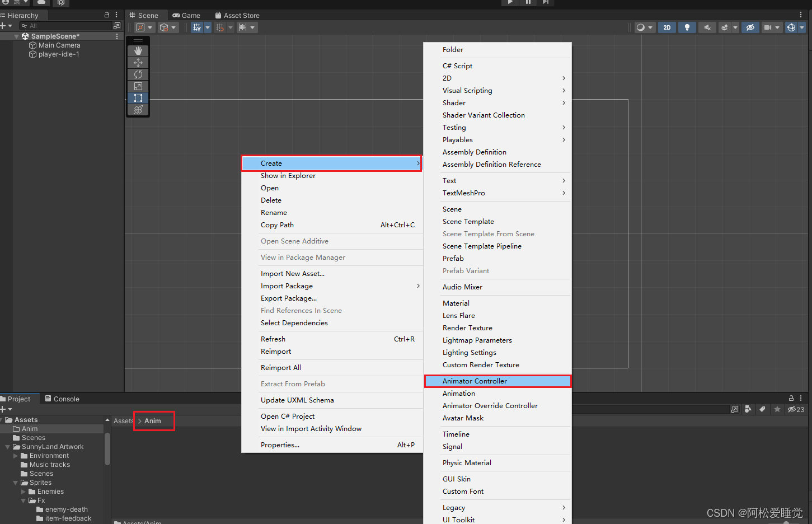The width and height of the screenshot is (812, 524).
Task: Open Project search by label filter
Action: [762, 409]
